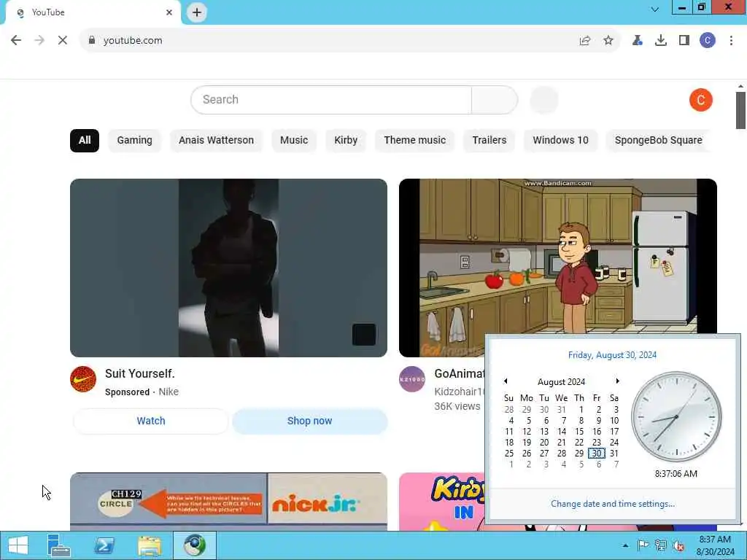747x560 pixels.
Task: Click the Nike channel logo
Action: coord(83,379)
